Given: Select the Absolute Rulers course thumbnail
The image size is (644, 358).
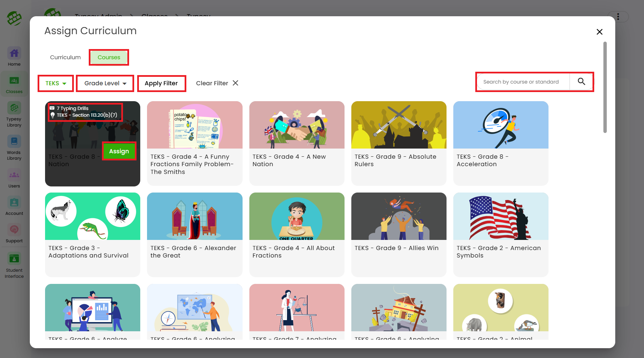Looking at the screenshot, I should pyautogui.click(x=399, y=125).
